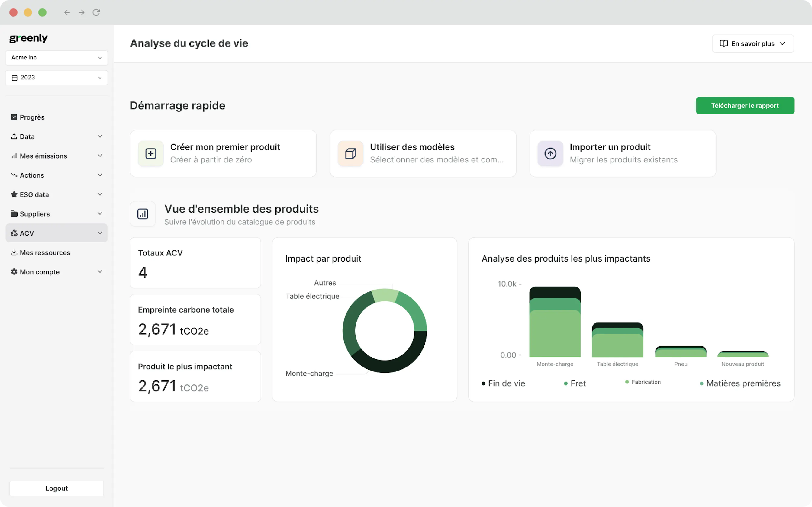Click the Table électrique bar in the chart
Image resolution: width=812 pixels, height=507 pixels.
(617, 340)
